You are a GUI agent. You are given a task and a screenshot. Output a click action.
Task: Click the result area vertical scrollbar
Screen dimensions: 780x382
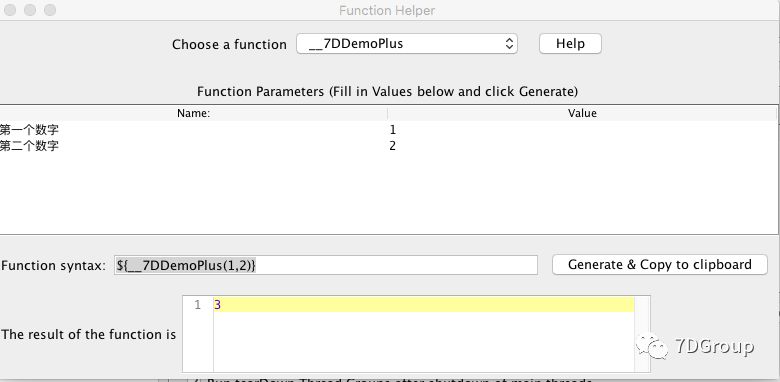(x=642, y=334)
